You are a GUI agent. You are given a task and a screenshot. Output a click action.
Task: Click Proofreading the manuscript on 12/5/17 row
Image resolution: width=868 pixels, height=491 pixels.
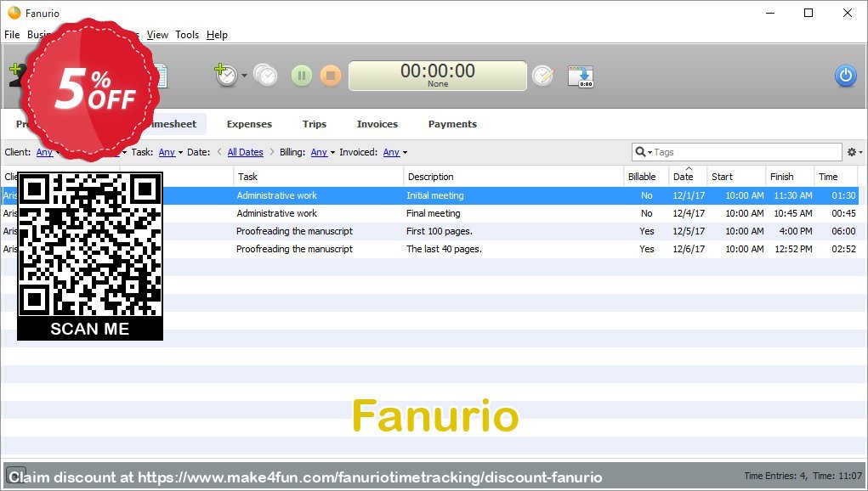pyautogui.click(x=294, y=231)
